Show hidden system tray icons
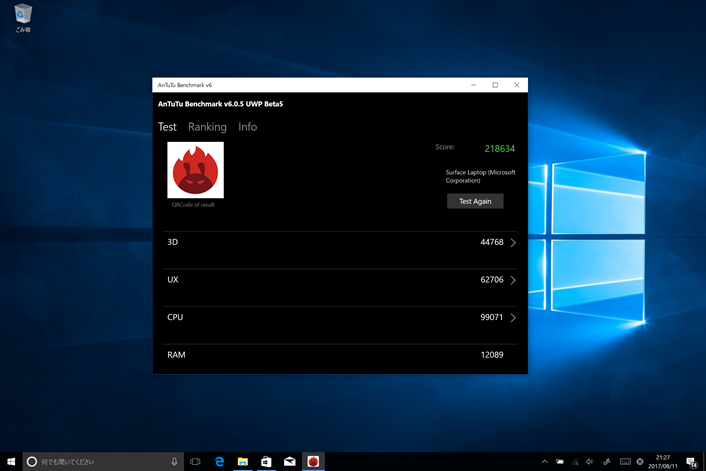The width and height of the screenshot is (706, 471). 544,462
